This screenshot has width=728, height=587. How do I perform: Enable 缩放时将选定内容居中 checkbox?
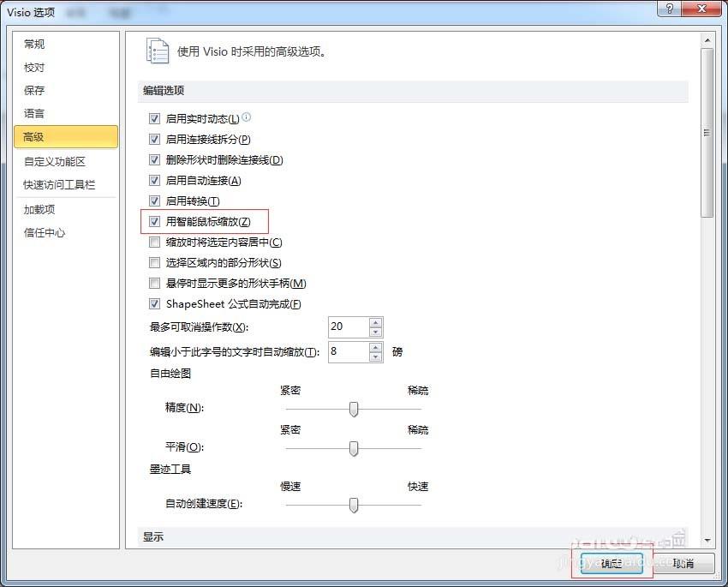click(154, 242)
